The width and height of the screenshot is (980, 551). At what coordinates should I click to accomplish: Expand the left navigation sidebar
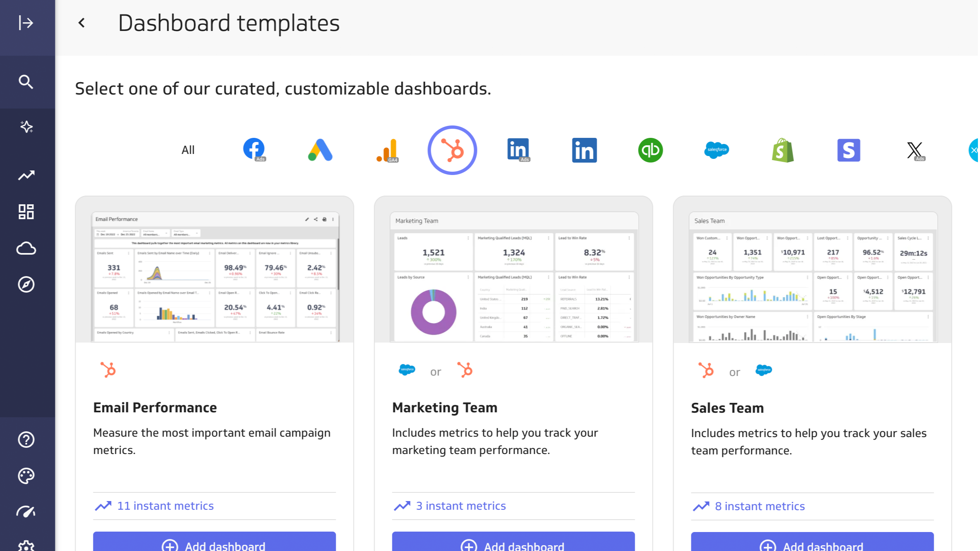(26, 23)
